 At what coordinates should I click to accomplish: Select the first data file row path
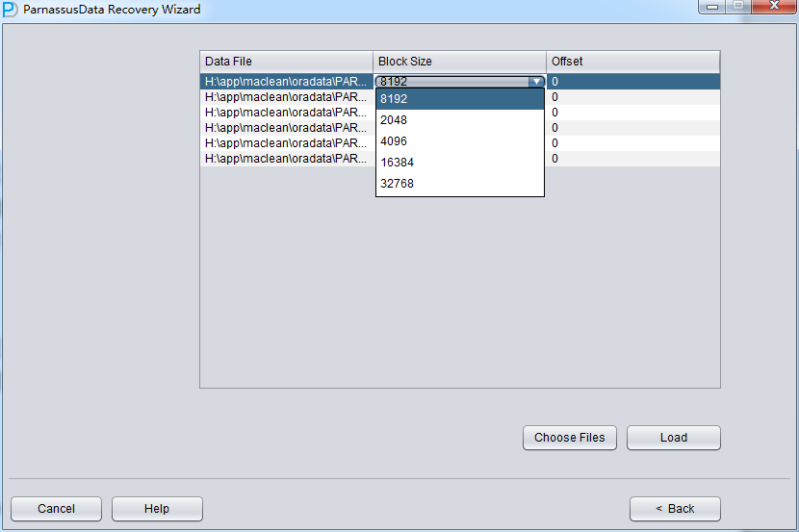(286, 82)
